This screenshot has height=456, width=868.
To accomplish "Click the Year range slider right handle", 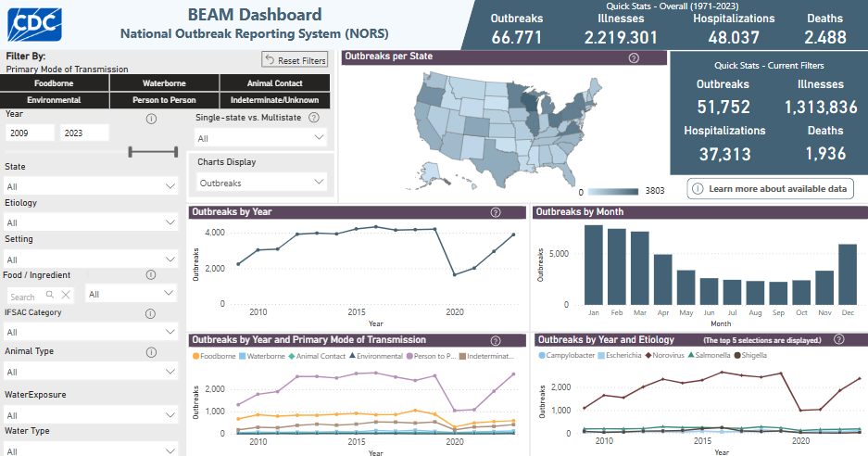I will 176,152.
